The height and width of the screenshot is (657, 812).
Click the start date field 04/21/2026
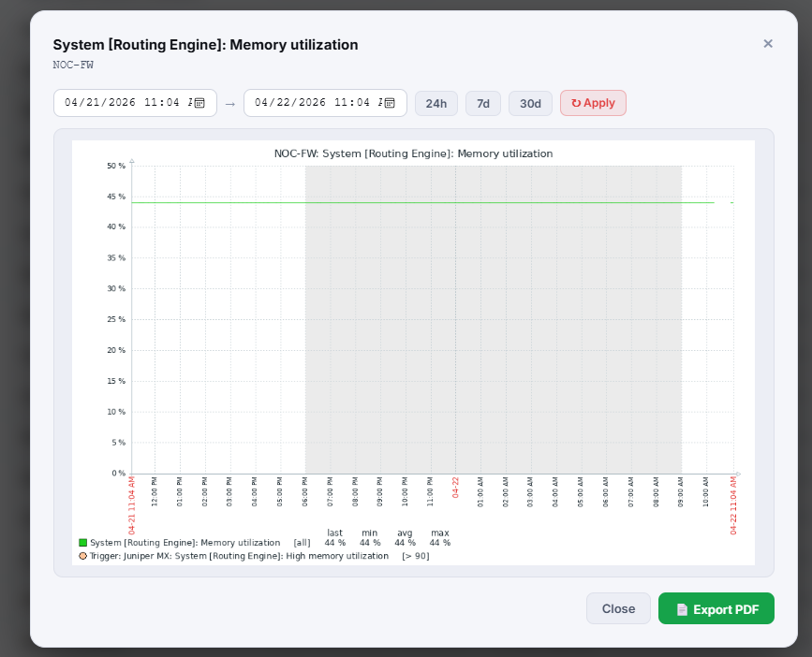[135, 103]
